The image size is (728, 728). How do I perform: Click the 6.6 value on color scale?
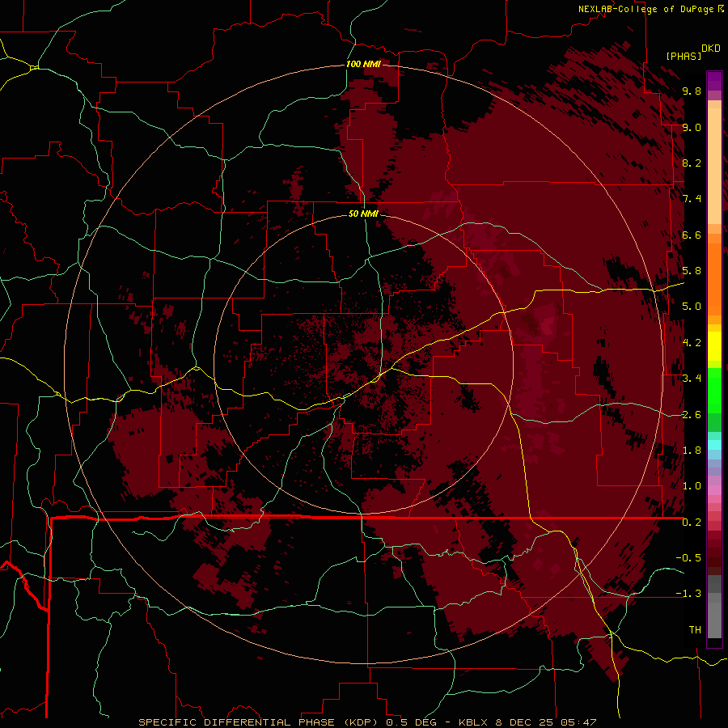[x=692, y=235]
